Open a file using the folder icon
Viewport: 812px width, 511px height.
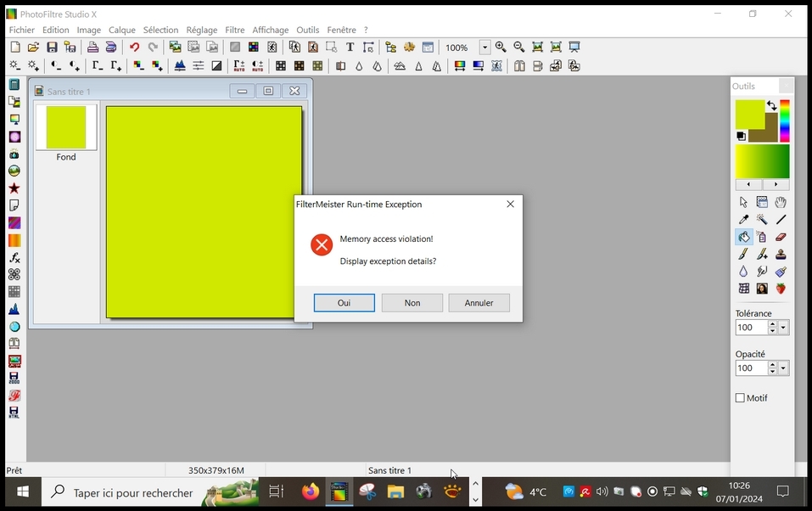pyautogui.click(x=33, y=48)
